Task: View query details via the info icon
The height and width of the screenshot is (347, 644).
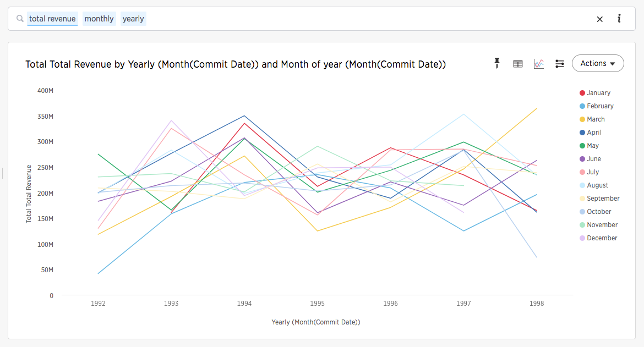Action: (619, 18)
